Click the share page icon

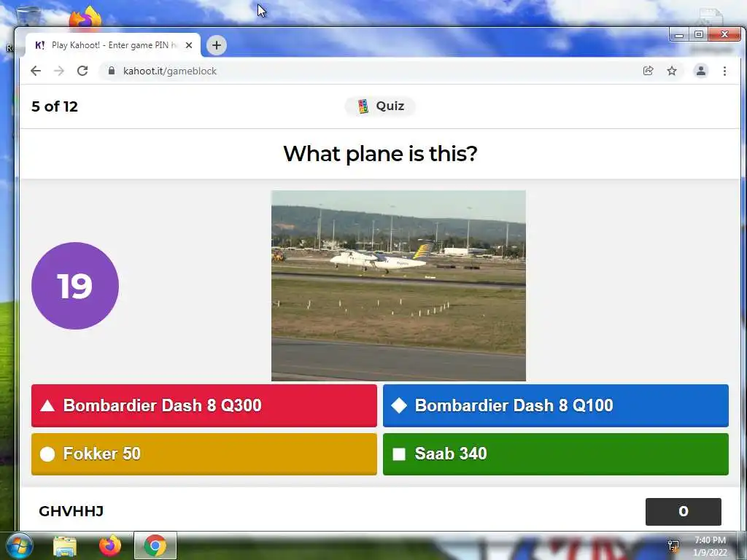[x=648, y=71]
